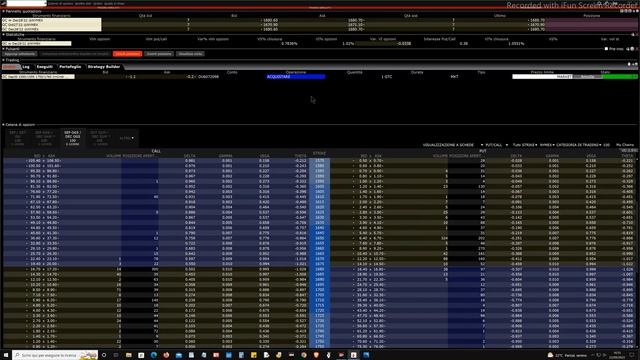Open the PUT/CALL layout dropdown
The image size is (640, 360).
496,145
